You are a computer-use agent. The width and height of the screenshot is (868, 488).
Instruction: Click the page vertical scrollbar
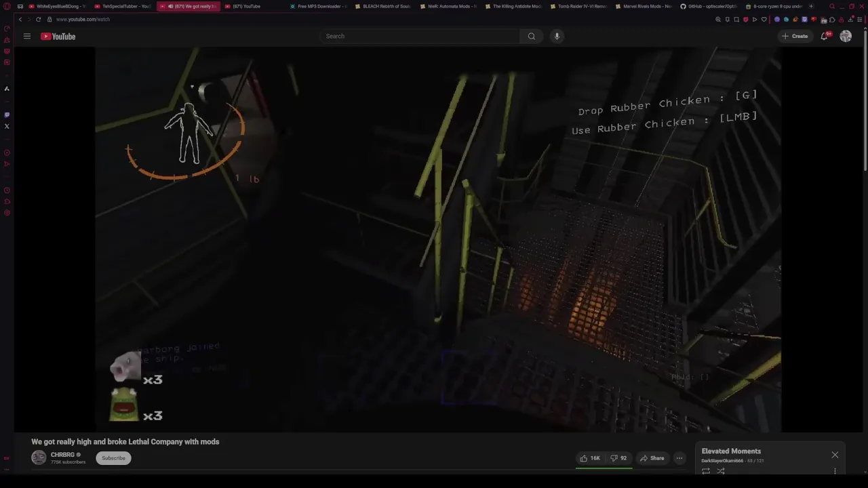click(x=865, y=102)
